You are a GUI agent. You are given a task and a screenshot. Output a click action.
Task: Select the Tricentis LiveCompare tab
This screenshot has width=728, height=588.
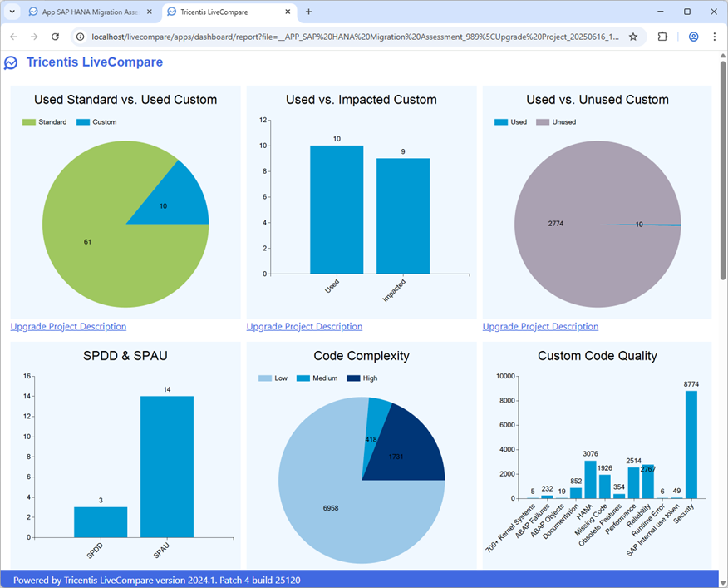pyautogui.click(x=223, y=12)
